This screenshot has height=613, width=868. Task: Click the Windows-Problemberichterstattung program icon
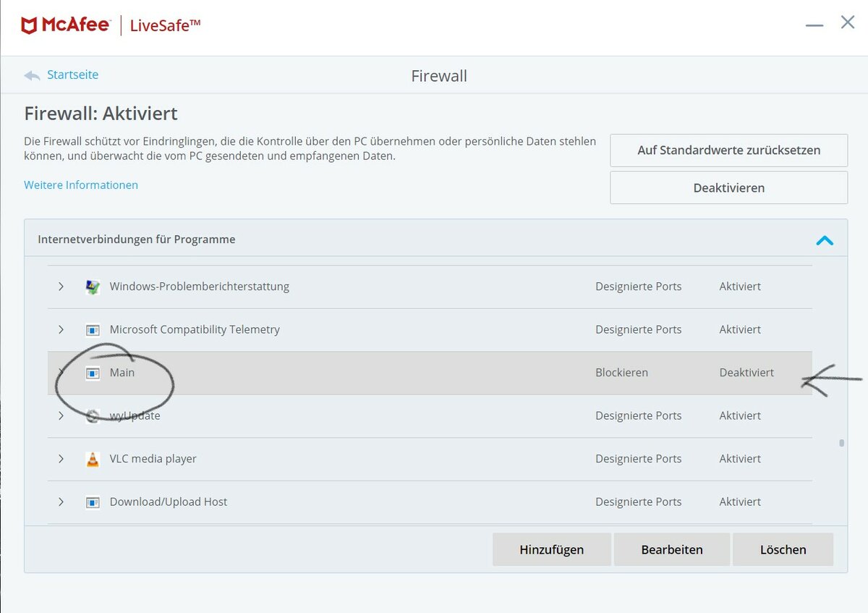[93, 287]
